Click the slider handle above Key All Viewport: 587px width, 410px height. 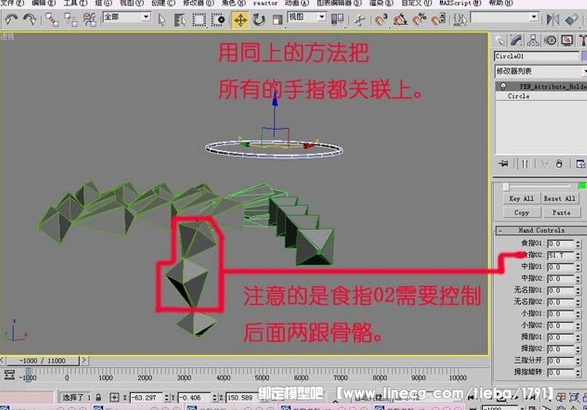(506, 186)
